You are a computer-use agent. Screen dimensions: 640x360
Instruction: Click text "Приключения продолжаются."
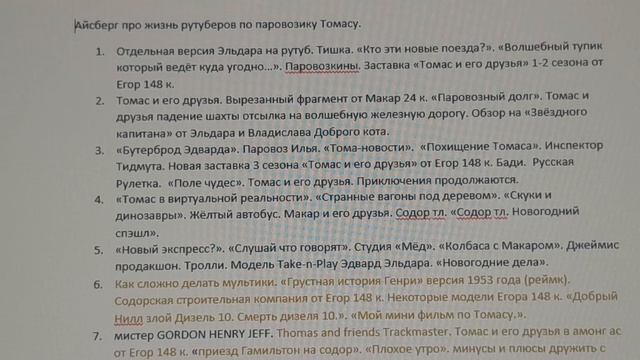(438, 180)
